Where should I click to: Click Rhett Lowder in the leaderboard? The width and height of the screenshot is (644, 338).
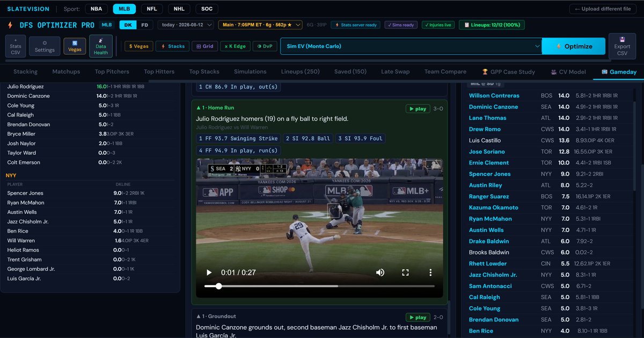pyautogui.click(x=488, y=263)
